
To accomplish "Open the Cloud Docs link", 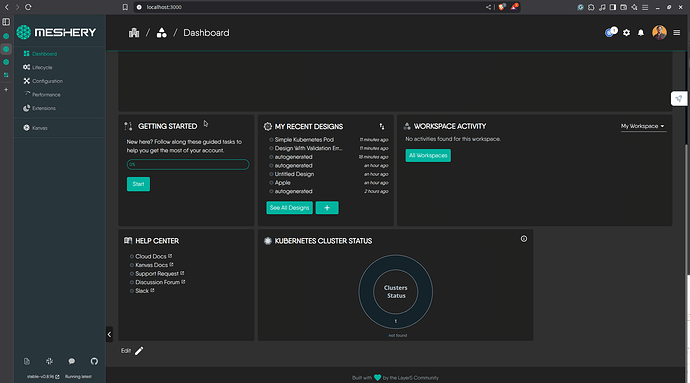I will pos(151,256).
